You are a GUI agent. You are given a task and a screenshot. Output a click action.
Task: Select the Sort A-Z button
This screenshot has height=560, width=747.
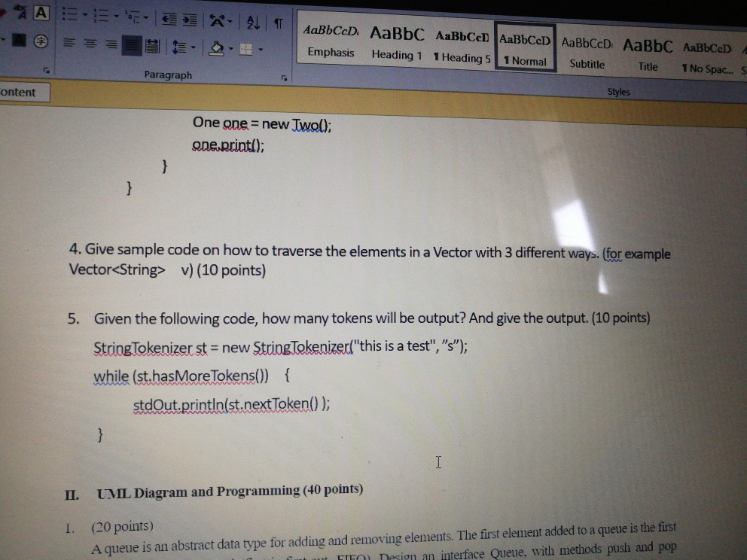click(254, 23)
